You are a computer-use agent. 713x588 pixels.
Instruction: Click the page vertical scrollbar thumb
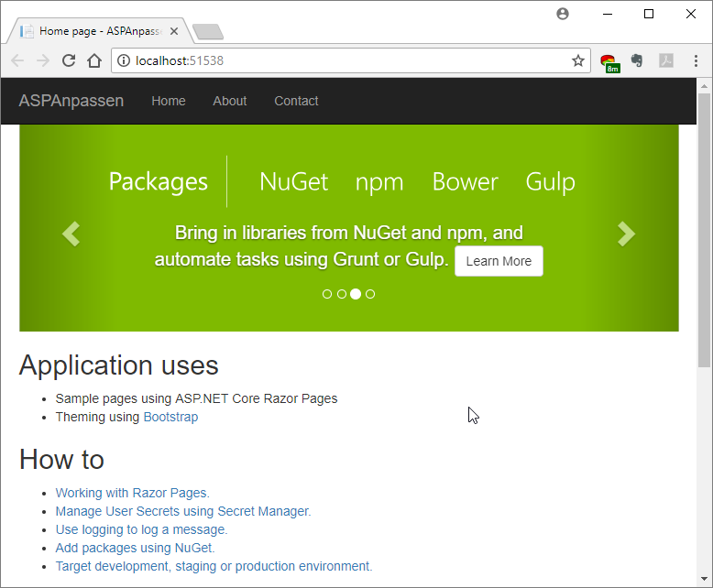[704, 229]
